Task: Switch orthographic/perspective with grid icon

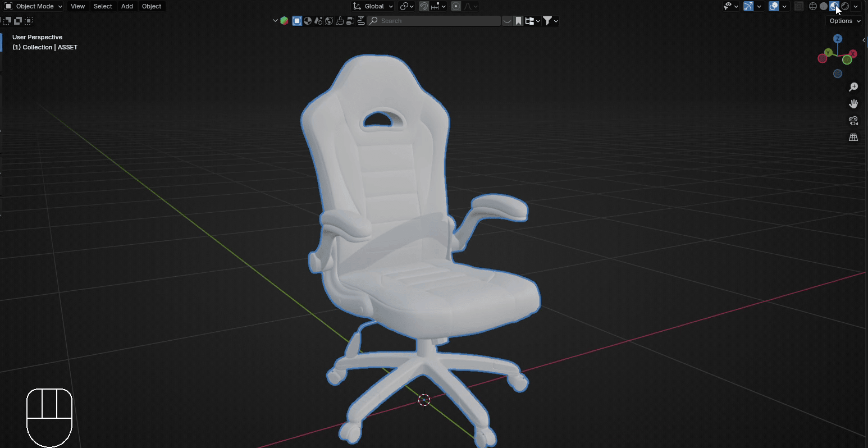Action: coord(853,138)
